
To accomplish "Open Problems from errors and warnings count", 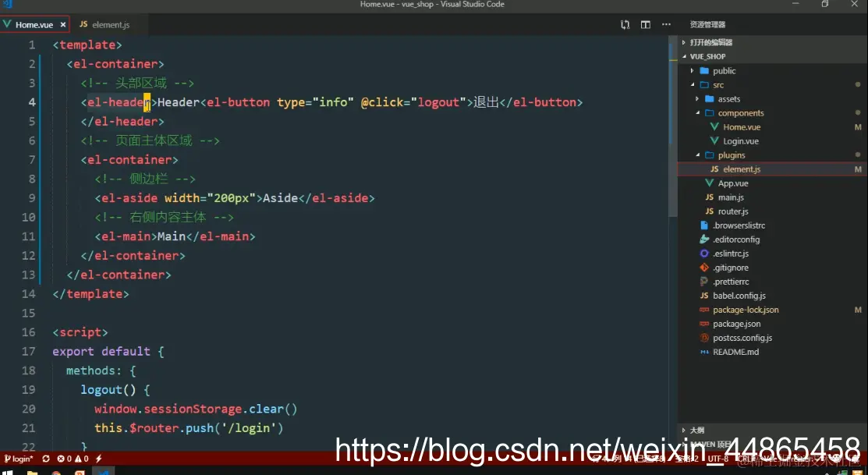I will click(x=73, y=459).
